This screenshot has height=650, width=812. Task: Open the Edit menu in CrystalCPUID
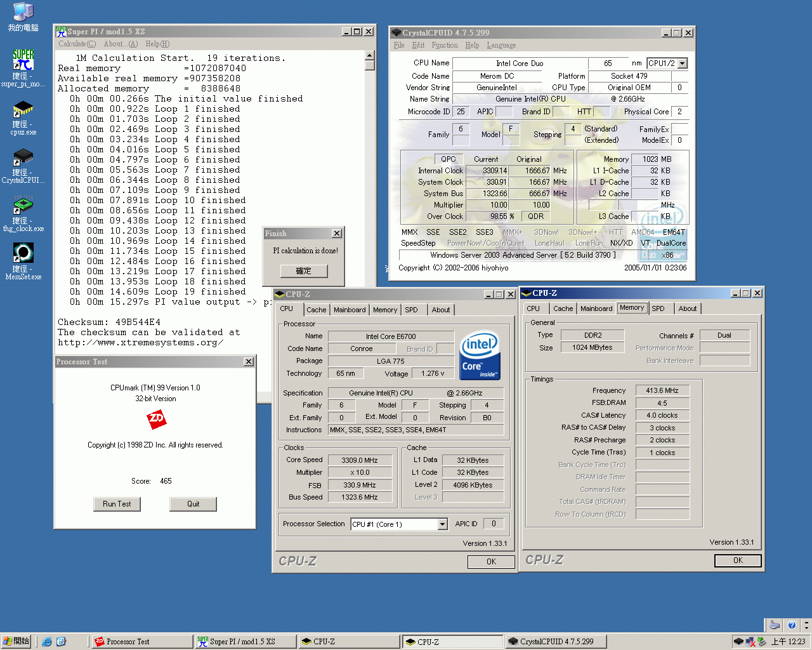coord(418,45)
